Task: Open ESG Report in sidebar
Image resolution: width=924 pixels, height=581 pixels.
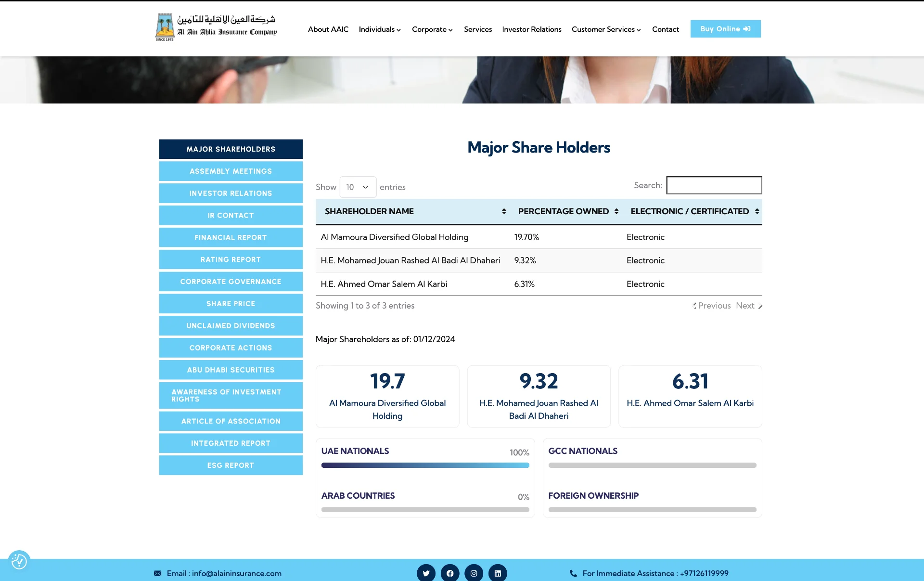Action: point(231,465)
